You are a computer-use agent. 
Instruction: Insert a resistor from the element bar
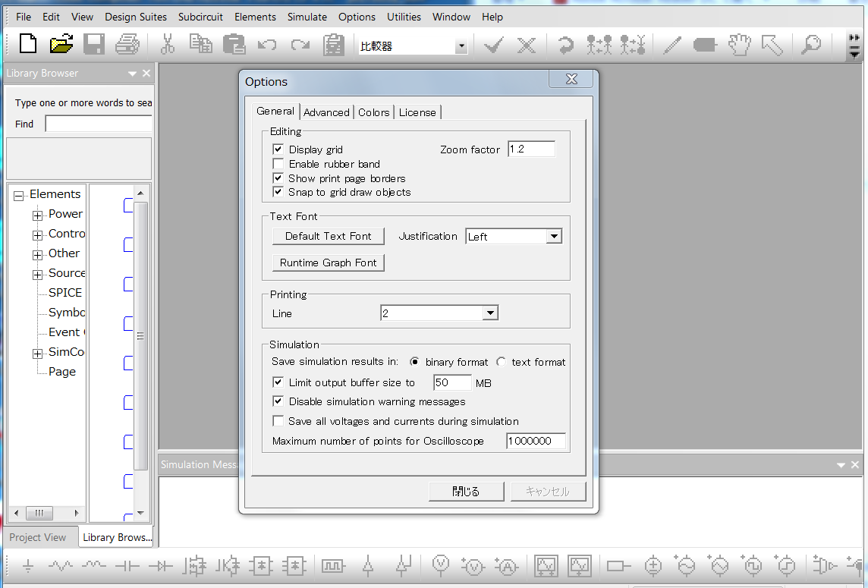pyautogui.click(x=61, y=566)
